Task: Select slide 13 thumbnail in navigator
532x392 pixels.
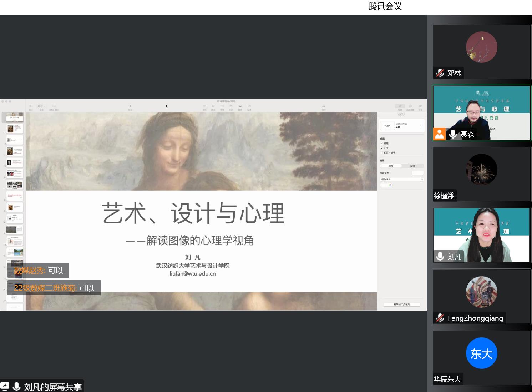Action: point(15,252)
